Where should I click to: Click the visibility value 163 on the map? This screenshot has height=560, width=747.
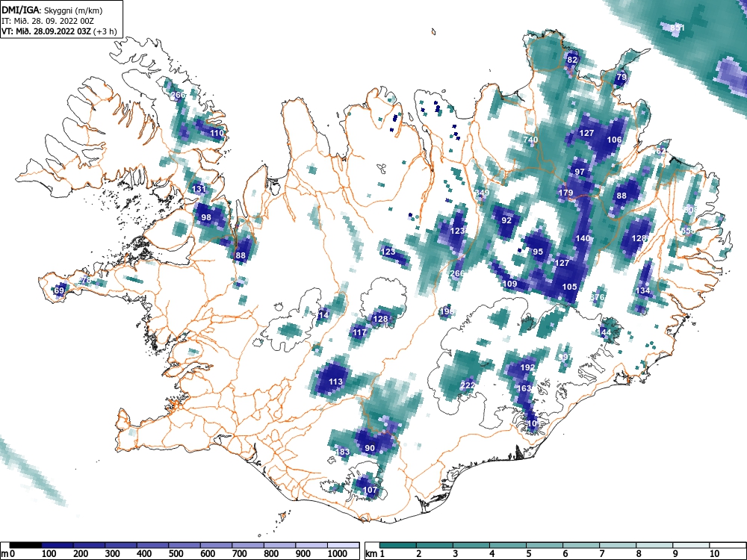[524, 388]
